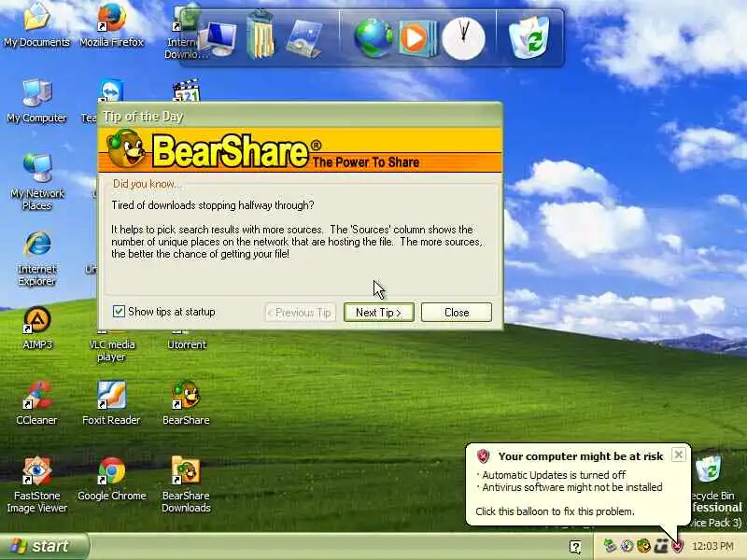
Task: Uncheck Show tips at startup
Action: point(119,312)
